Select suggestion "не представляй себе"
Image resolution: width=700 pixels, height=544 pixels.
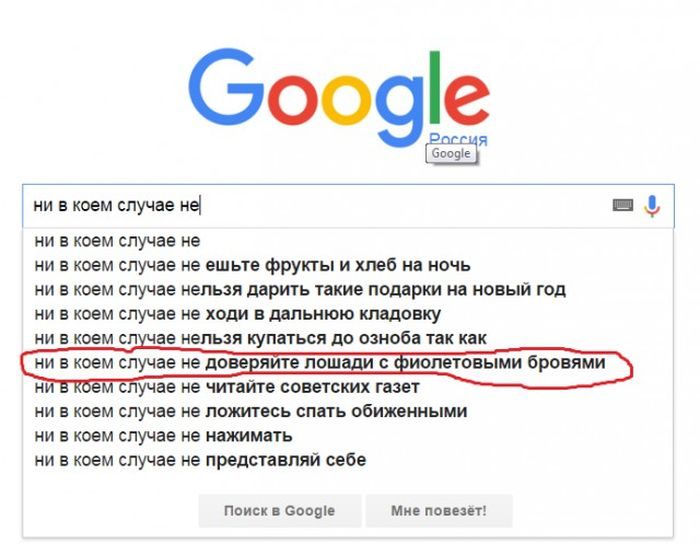[200, 460]
